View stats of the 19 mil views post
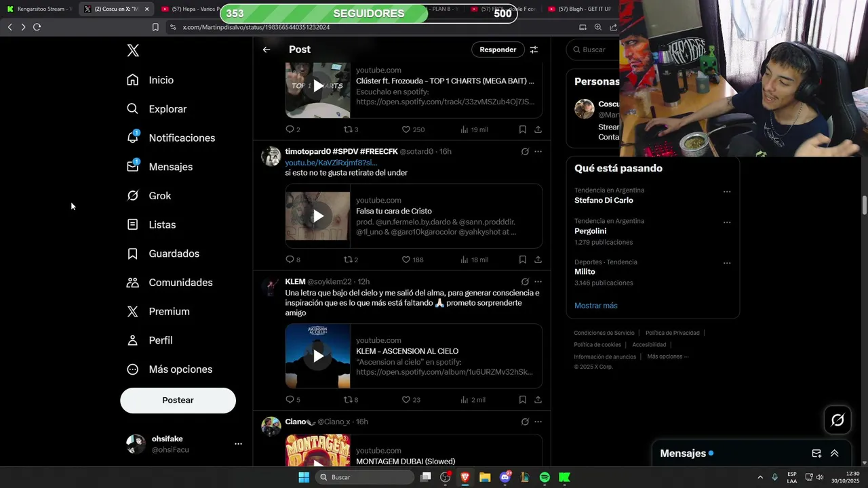 (474, 129)
